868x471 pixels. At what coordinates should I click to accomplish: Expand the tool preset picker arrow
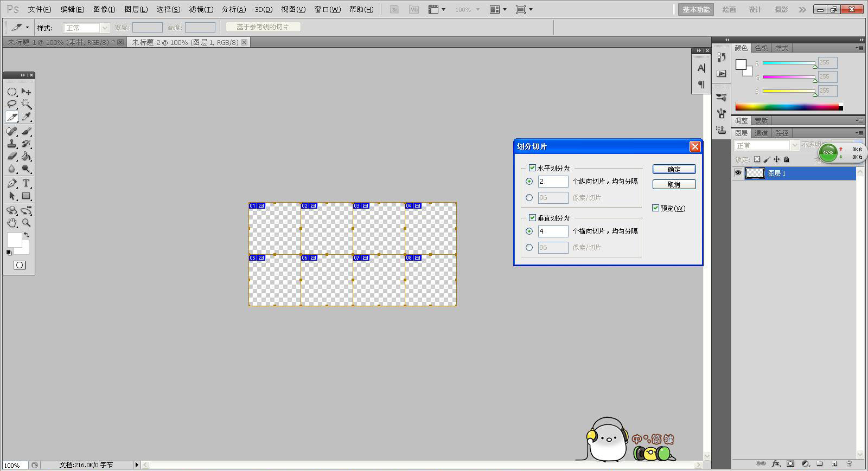(27, 27)
